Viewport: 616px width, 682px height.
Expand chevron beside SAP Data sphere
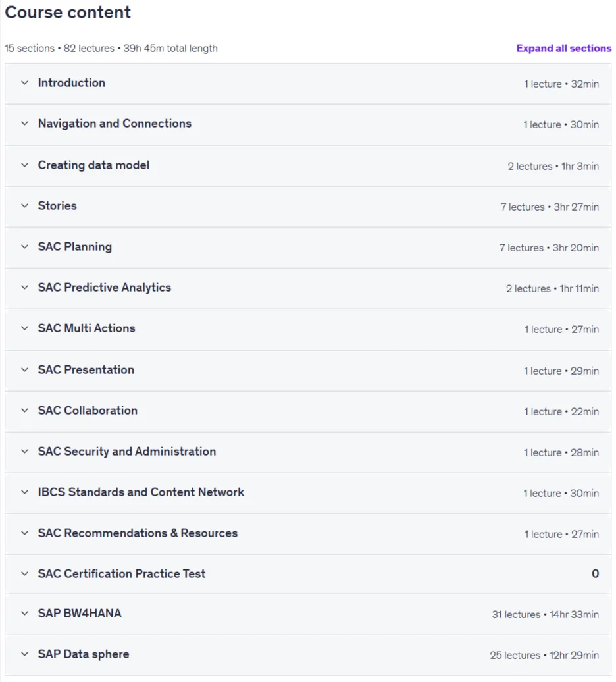coord(25,654)
